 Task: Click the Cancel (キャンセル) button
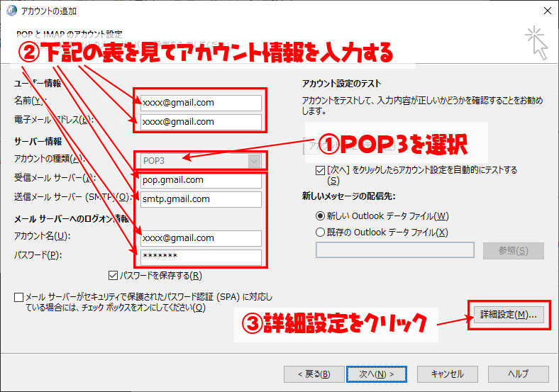click(448, 374)
